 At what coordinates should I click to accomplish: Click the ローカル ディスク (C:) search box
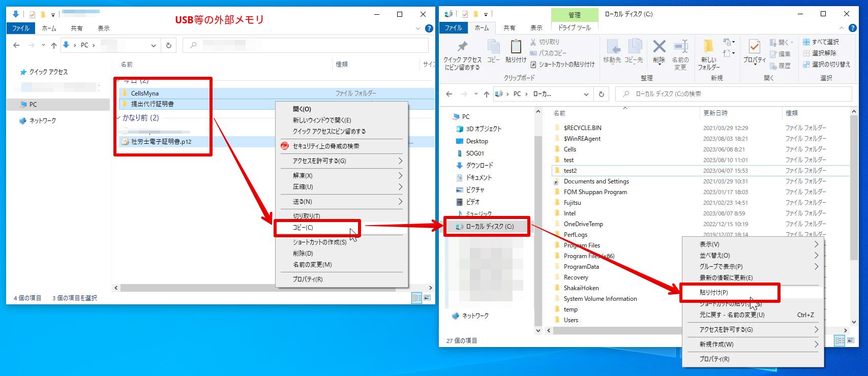point(733,94)
